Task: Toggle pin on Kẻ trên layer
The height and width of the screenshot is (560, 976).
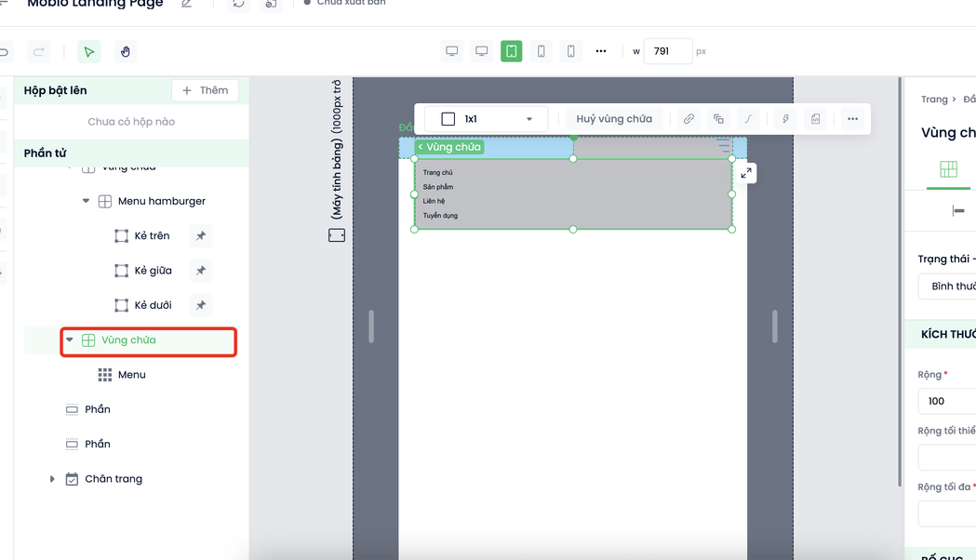Action: 200,236
